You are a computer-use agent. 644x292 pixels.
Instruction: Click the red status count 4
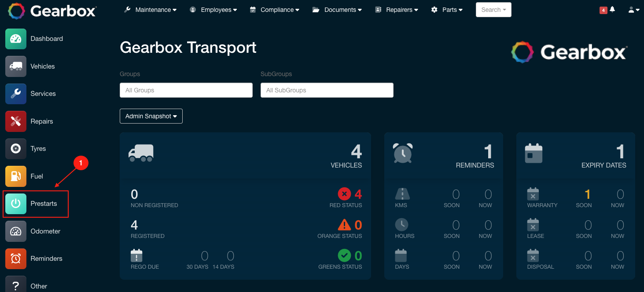click(x=358, y=194)
